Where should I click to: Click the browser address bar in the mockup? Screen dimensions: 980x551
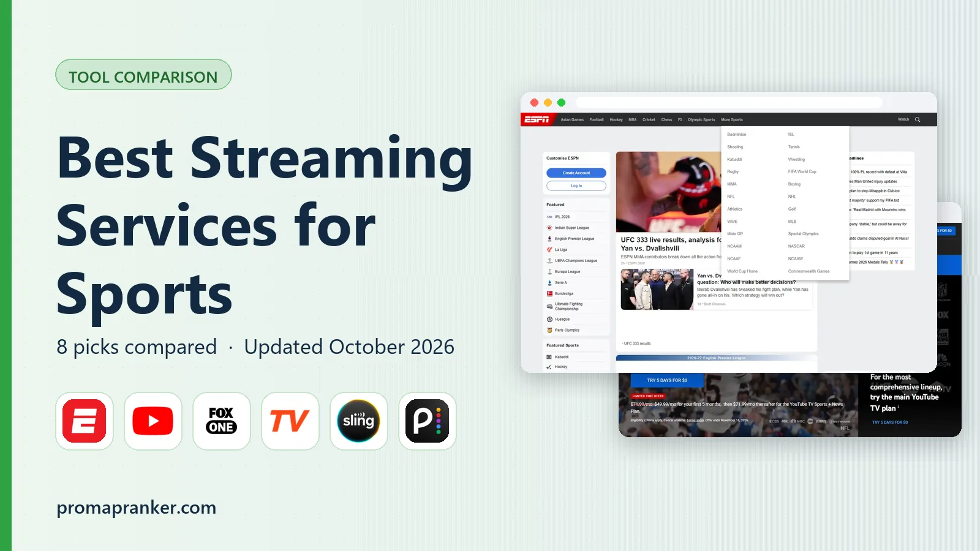tap(729, 103)
